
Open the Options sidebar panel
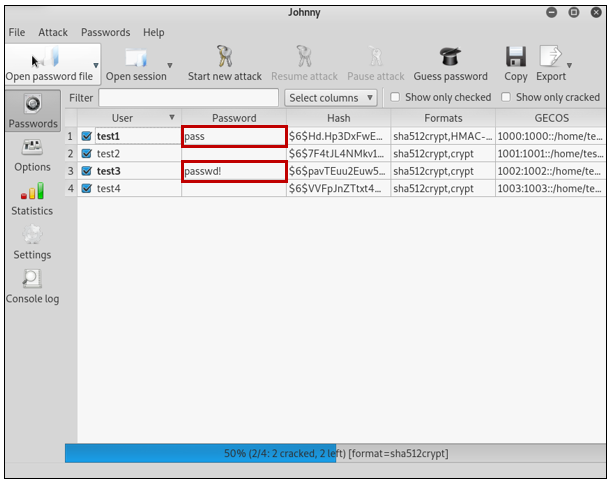(32, 156)
